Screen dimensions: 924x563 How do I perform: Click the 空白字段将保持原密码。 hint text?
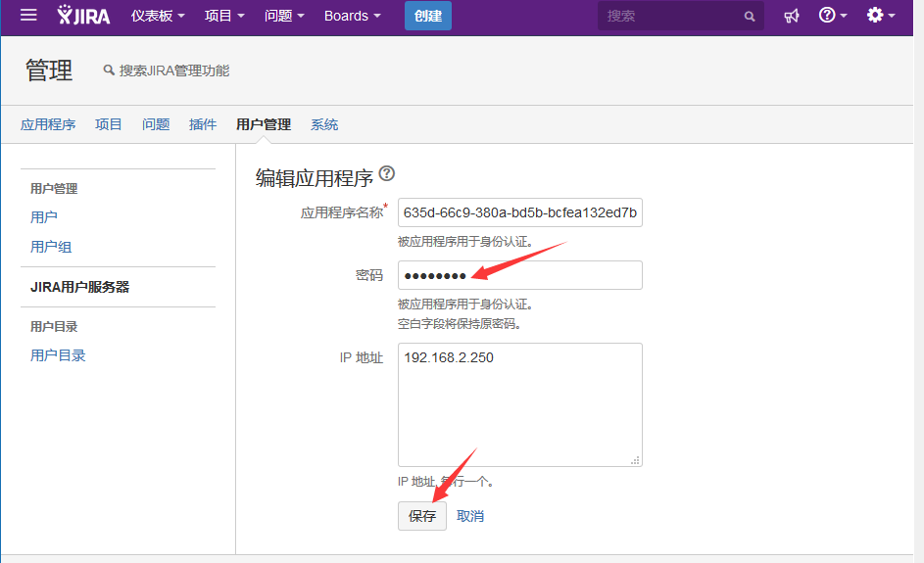[459, 324]
